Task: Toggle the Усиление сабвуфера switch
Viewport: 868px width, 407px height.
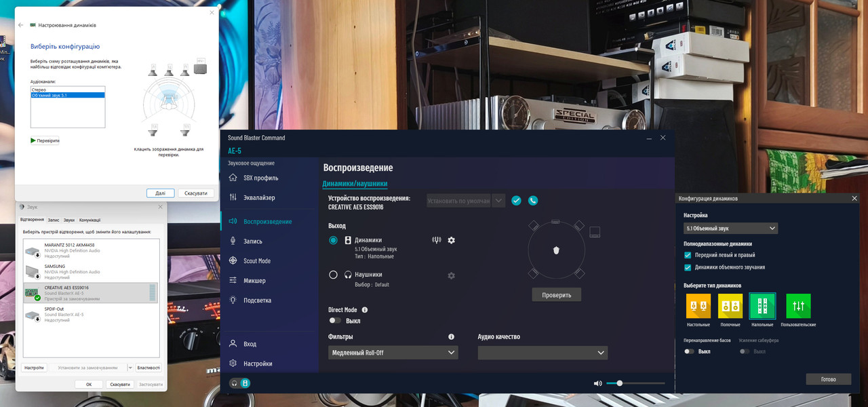Action: click(x=745, y=351)
